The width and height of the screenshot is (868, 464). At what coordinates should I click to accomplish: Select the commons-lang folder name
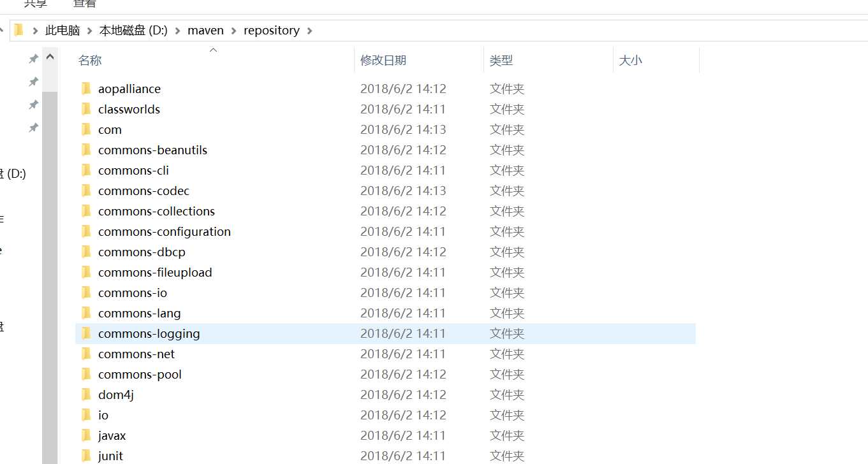(x=139, y=313)
